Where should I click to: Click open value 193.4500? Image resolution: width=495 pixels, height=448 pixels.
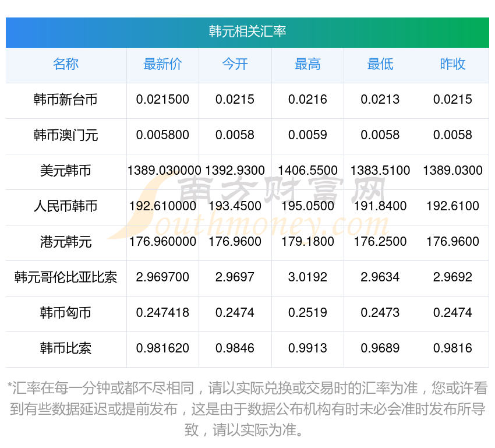click(x=235, y=206)
